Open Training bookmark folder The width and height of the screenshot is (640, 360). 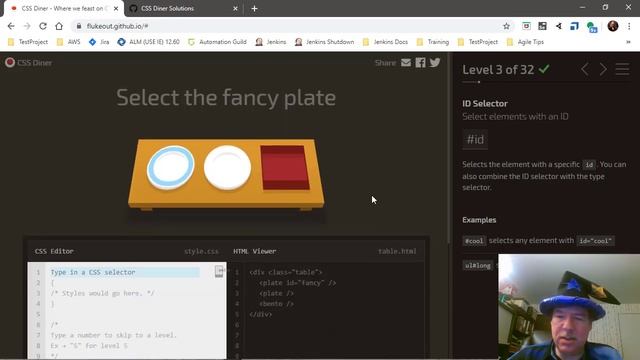[433, 42]
